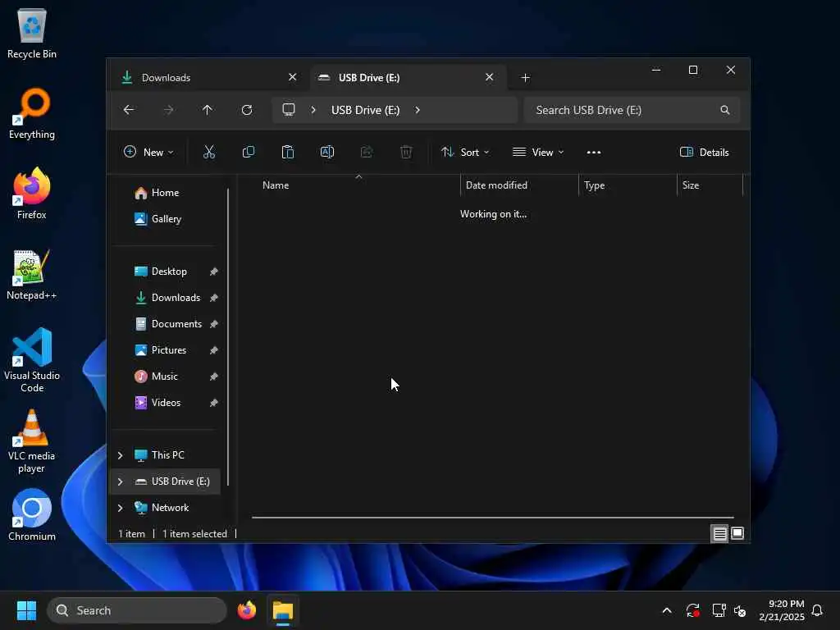Open Music in navigation pane
840x630 pixels.
(x=166, y=377)
